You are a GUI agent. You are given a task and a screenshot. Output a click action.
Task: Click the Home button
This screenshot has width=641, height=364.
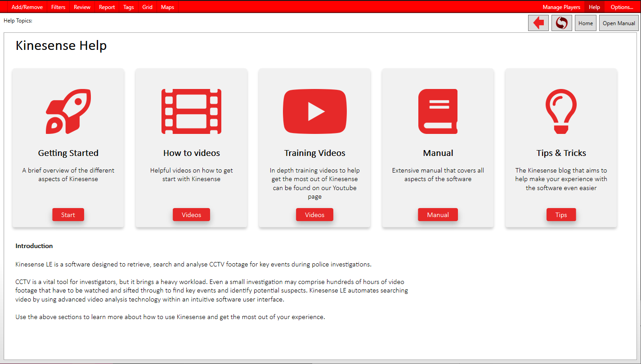pos(586,23)
